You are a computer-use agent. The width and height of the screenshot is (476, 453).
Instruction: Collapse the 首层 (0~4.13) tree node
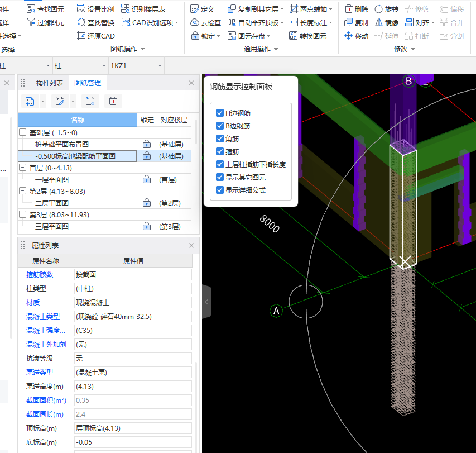(x=22, y=168)
